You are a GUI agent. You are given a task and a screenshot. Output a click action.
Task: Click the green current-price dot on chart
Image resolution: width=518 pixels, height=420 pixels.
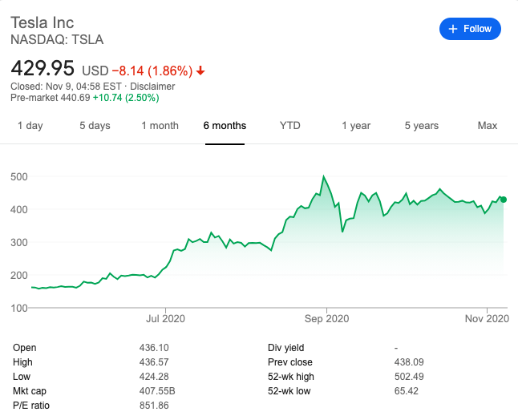(x=504, y=200)
